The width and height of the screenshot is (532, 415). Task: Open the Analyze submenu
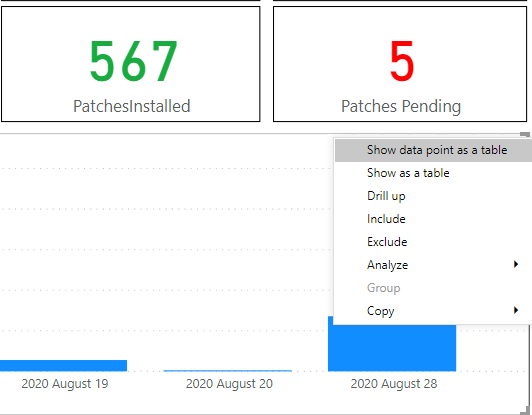click(433, 265)
